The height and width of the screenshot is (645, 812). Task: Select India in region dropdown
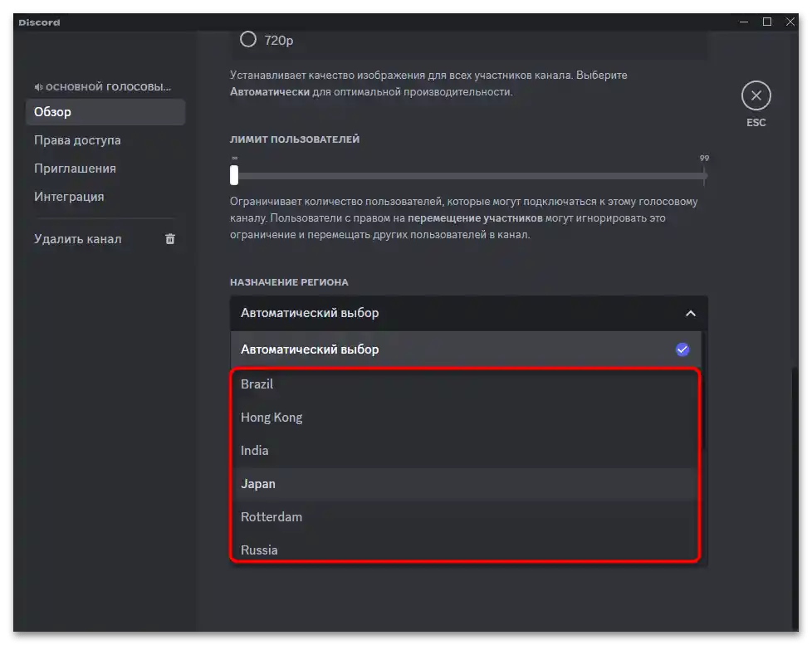(x=255, y=451)
